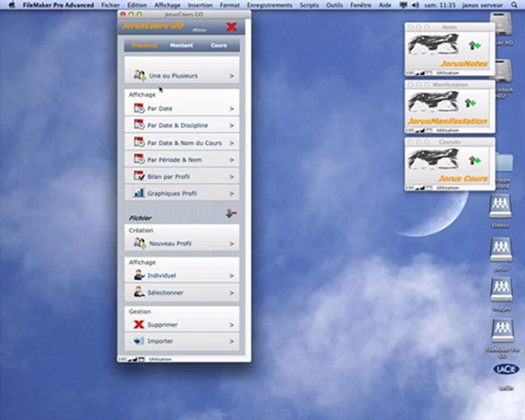525x420 pixels.
Task: Open the Insertion menu
Action: point(200,5)
